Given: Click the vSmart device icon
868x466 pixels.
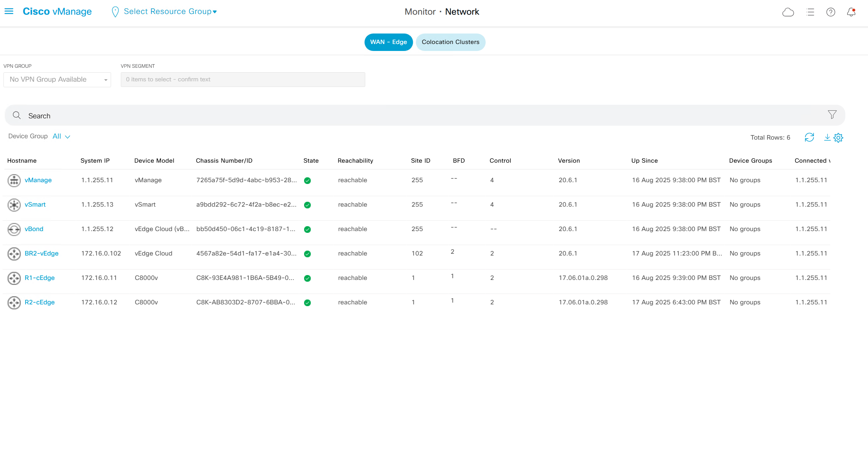Looking at the screenshot, I should [x=14, y=205].
